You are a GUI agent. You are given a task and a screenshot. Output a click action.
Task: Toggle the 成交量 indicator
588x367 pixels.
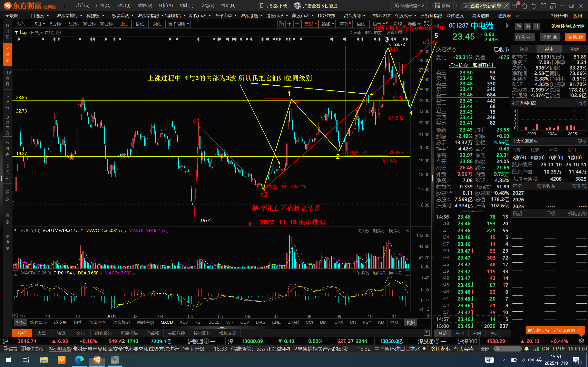(60, 322)
